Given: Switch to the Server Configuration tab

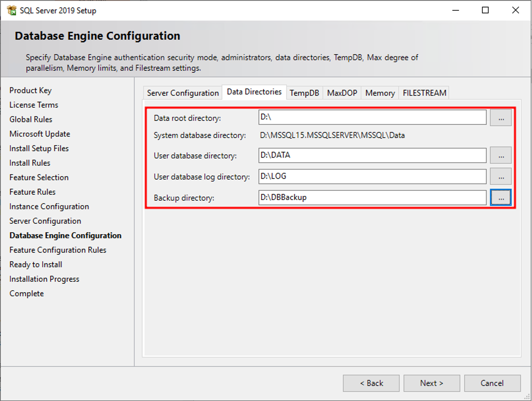Looking at the screenshot, I should pos(182,93).
